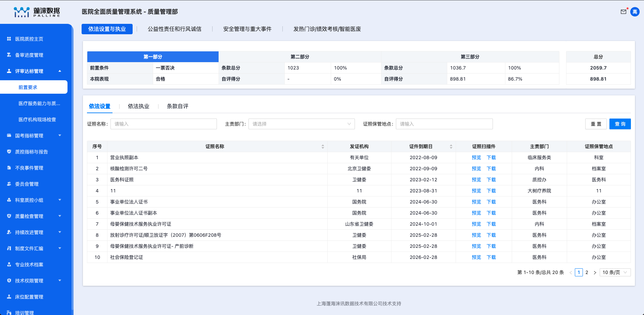Download scan of 营业执照副本

click(x=491, y=157)
